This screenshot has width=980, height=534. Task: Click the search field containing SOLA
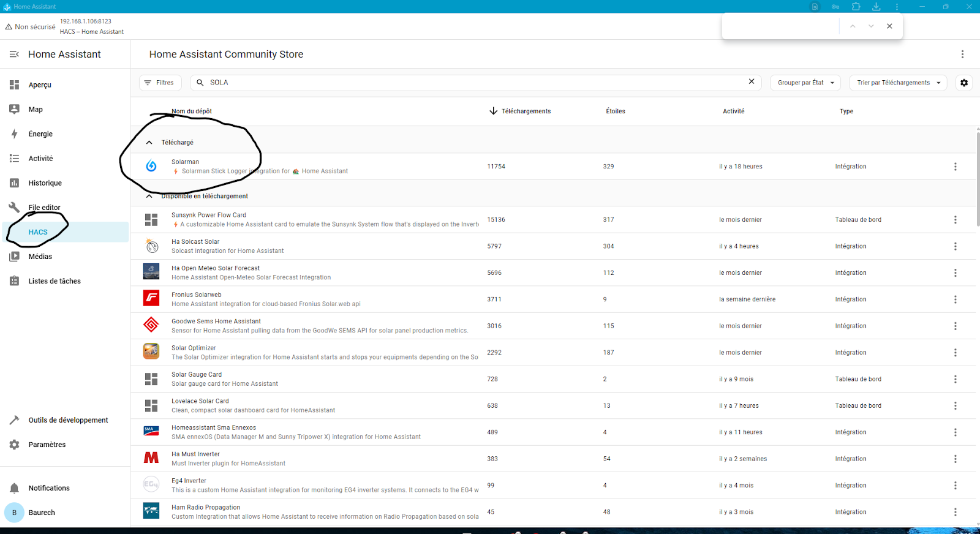pyautogui.click(x=472, y=83)
